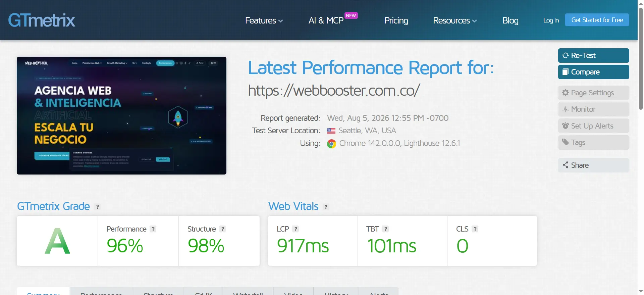The height and width of the screenshot is (295, 644).
Task: Expand the Resources dropdown
Action: (x=455, y=20)
